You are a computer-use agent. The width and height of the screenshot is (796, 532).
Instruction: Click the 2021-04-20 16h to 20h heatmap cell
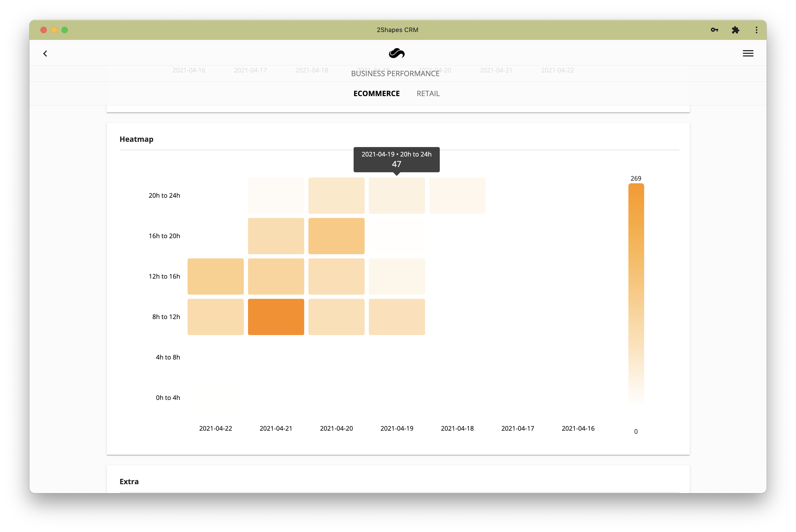[x=336, y=236]
